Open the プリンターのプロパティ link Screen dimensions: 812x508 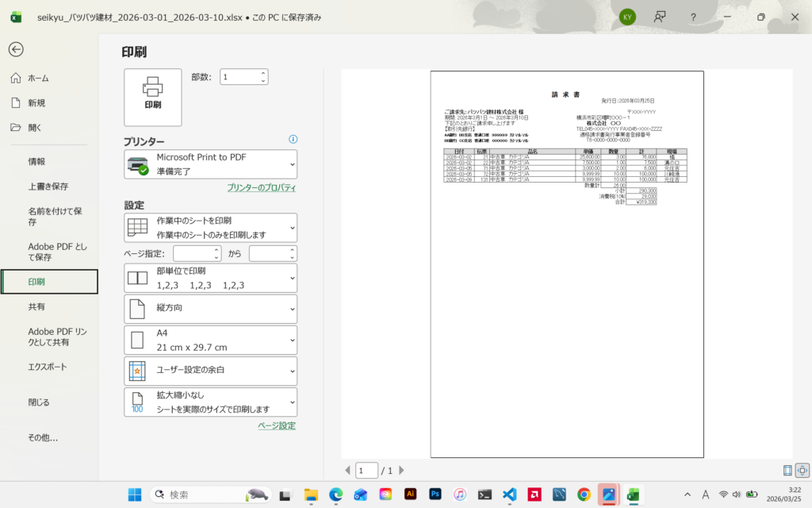point(261,188)
